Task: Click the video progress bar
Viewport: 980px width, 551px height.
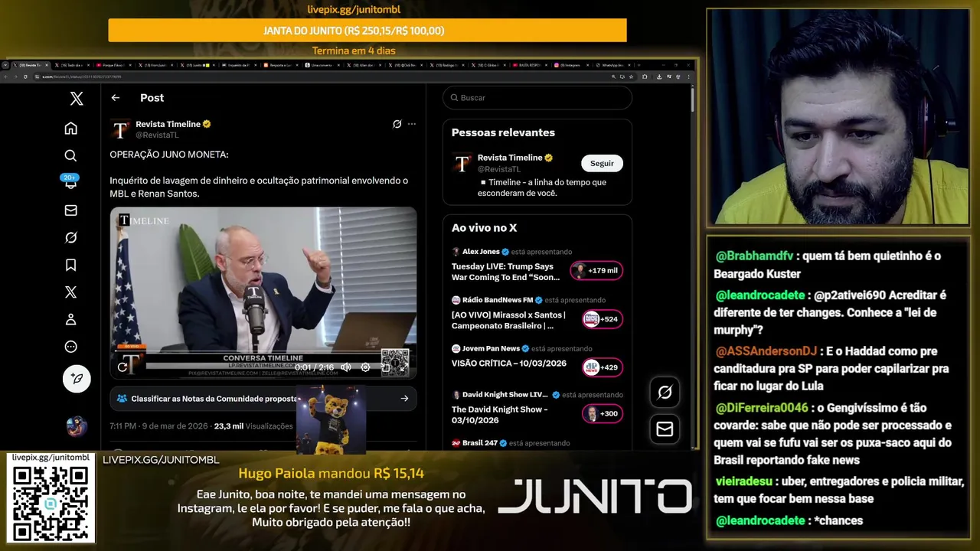Action: pyautogui.click(x=263, y=352)
